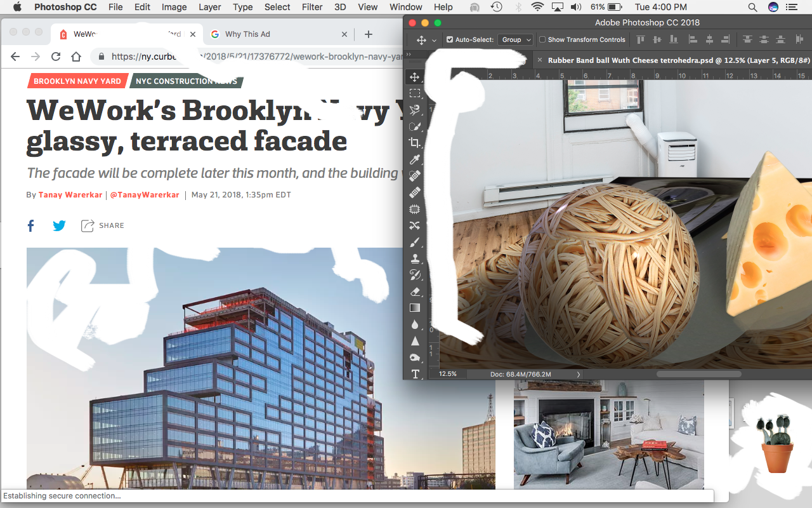
Task: Open Tanay Warerkar author link
Action: pyautogui.click(x=70, y=195)
